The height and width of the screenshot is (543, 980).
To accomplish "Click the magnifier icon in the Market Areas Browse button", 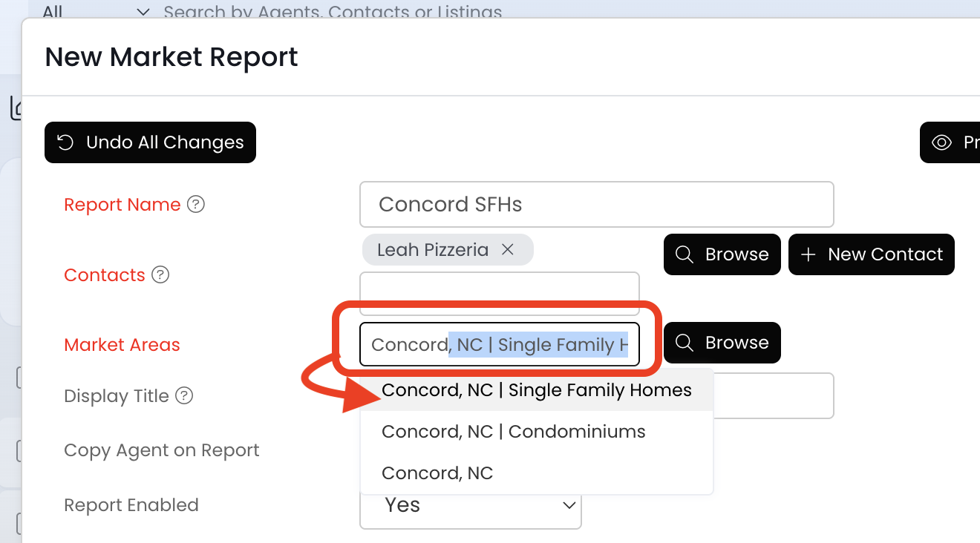I will pos(685,343).
